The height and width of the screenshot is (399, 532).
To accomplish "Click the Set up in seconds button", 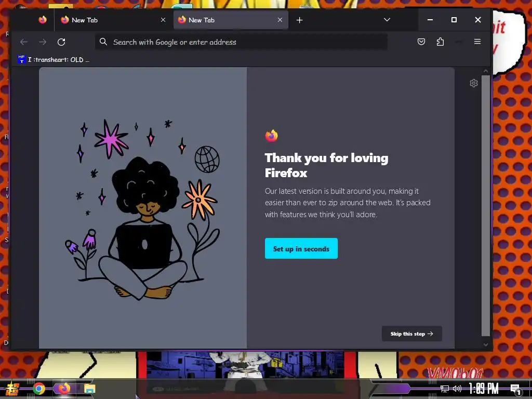I will [301, 248].
